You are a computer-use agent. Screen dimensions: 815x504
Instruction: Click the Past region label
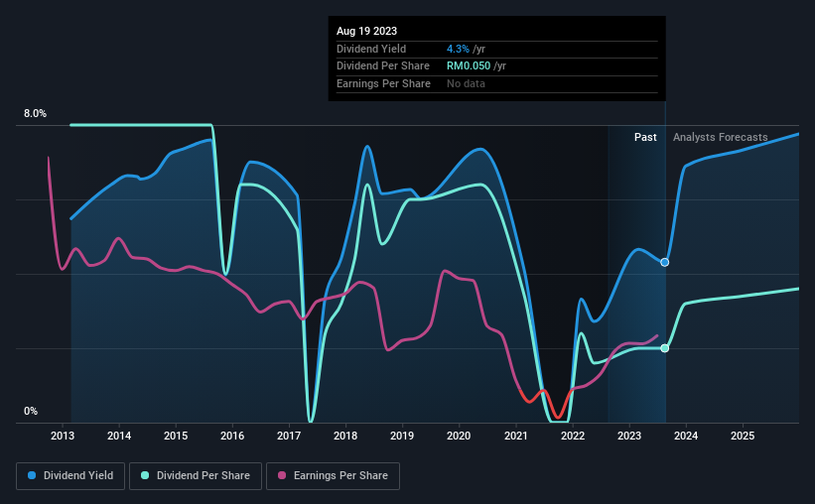pyautogui.click(x=645, y=137)
